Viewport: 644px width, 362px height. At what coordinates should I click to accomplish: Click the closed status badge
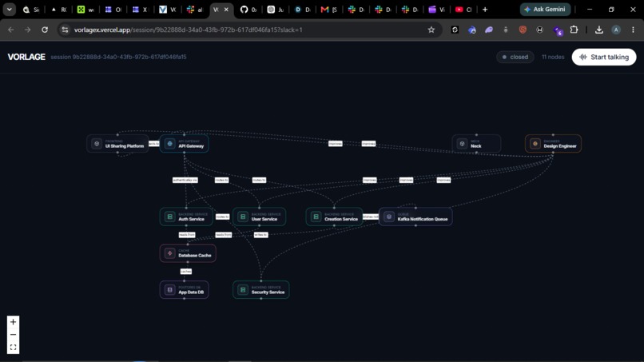coord(515,57)
